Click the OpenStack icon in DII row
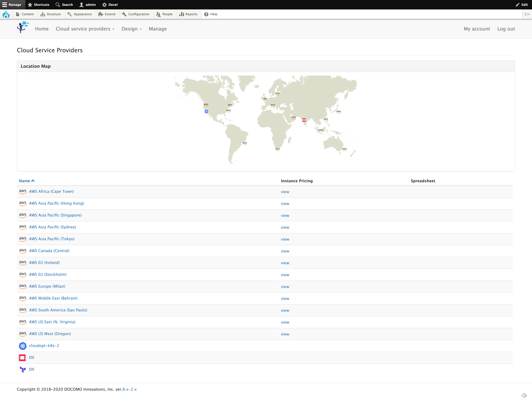Screen dimensions: 532x403 coord(22,358)
